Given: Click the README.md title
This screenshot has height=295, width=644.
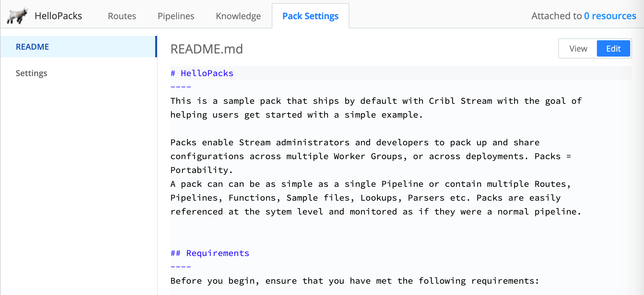Looking at the screenshot, I should coord(206,49).
